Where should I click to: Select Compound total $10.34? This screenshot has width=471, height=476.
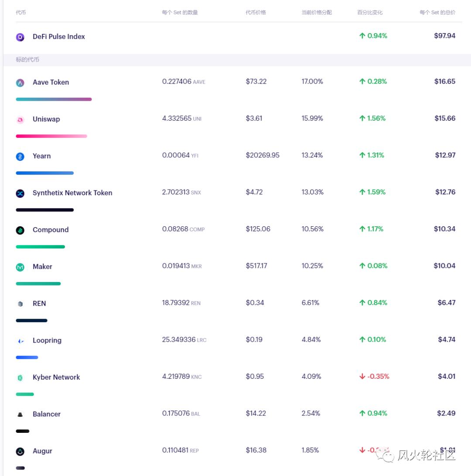[x=444, y=229]
